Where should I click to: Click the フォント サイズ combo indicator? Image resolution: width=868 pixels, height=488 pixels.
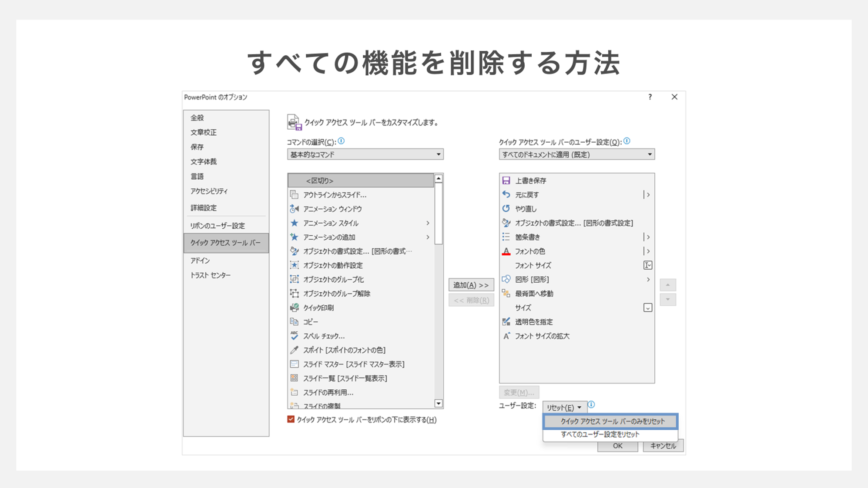[648, 265]
